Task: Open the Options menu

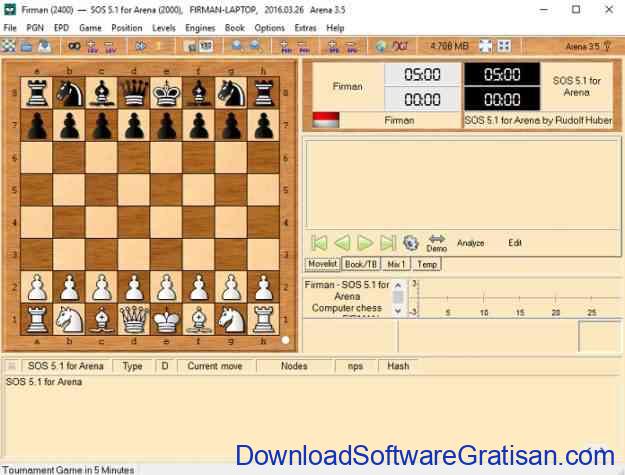Action: [269, 28]
